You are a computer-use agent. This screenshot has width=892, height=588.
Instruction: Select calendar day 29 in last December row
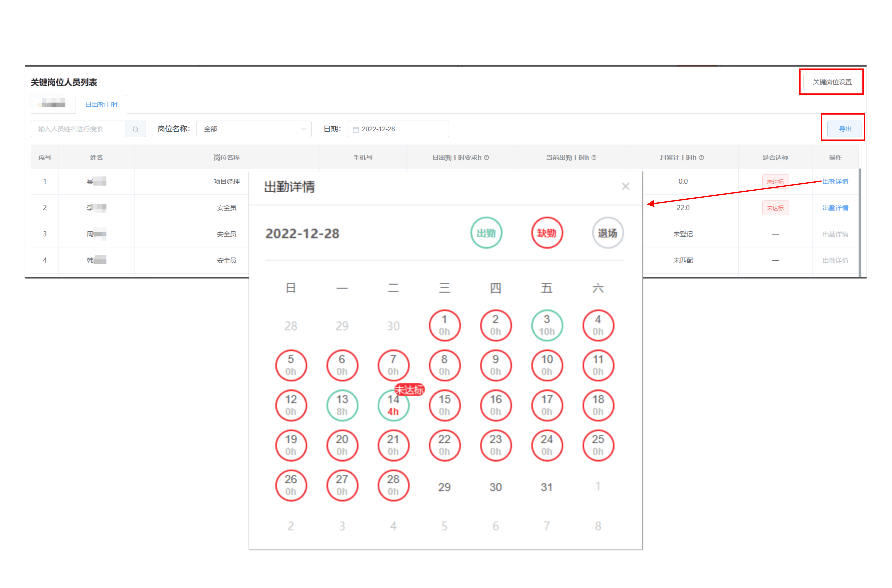tap(444, 487)
